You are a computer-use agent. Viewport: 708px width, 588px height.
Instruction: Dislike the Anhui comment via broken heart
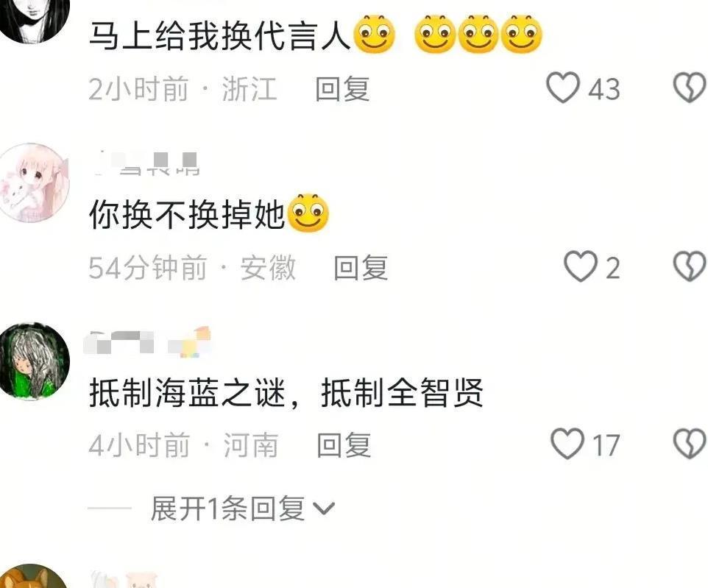[690, 266]
